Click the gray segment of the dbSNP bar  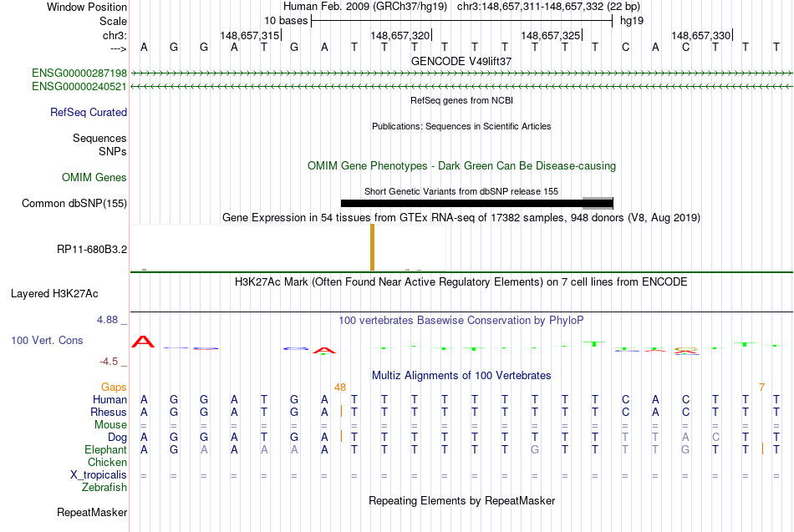[598, 204]
